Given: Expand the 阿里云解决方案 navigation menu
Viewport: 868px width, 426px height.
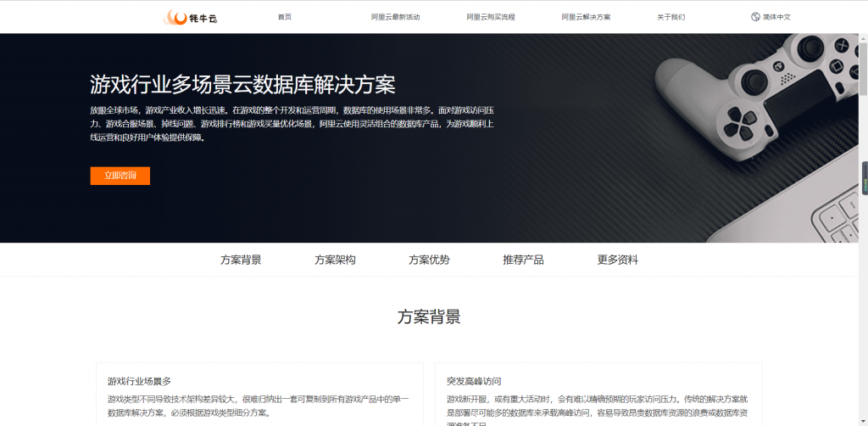Looking at the screenshot, I should [586, 17].
